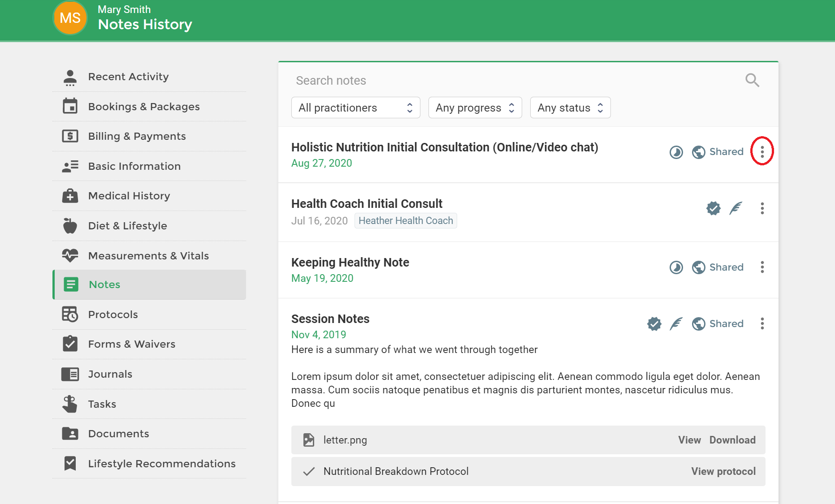835x504 pixels.
Task: Click the Tasks hand icon
Action: click(70, 404)
